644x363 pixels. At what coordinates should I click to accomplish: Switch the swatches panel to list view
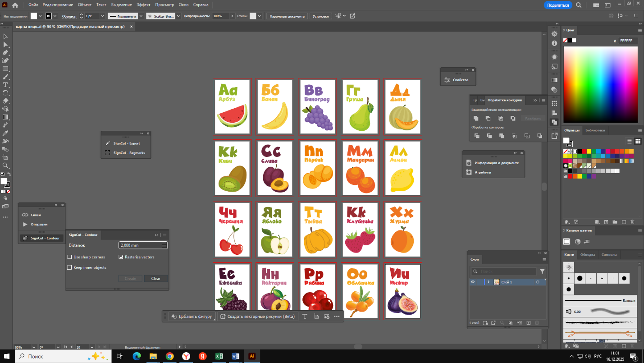630,142
